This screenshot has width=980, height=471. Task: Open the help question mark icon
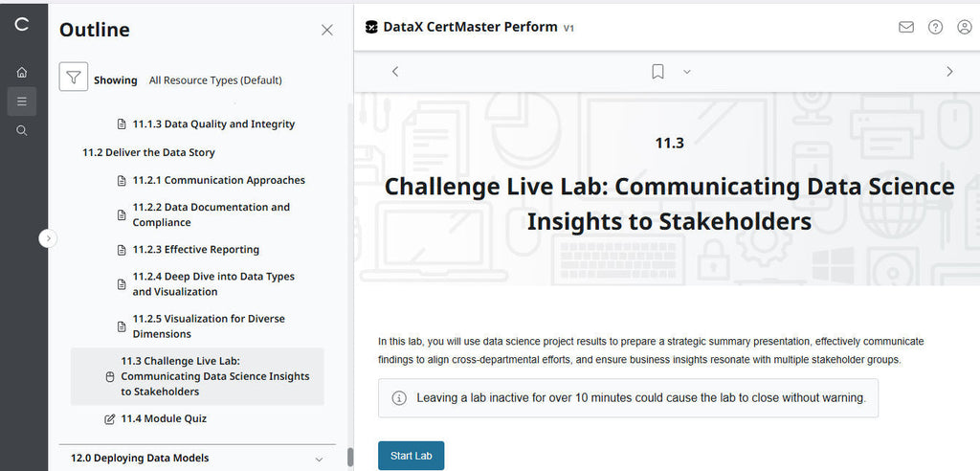pos(935,27)
